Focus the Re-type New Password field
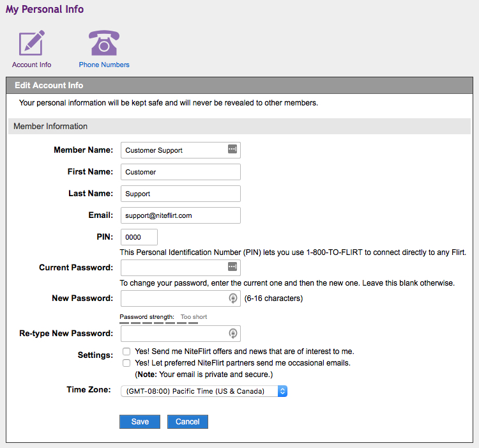The image size is (479, 448). tap(181, 334)
